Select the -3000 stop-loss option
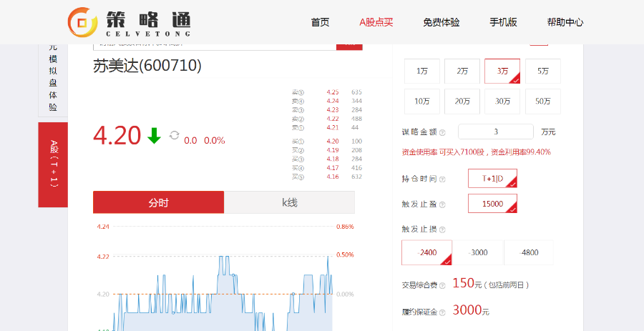This screenshot has width=644, height=331. (478, 252)
